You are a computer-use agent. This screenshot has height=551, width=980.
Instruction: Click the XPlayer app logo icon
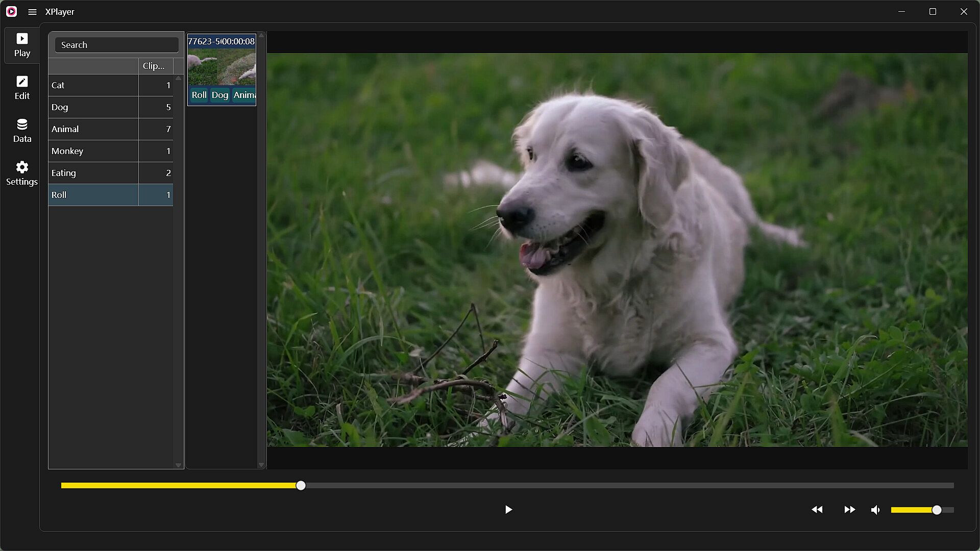click(11, 12)
